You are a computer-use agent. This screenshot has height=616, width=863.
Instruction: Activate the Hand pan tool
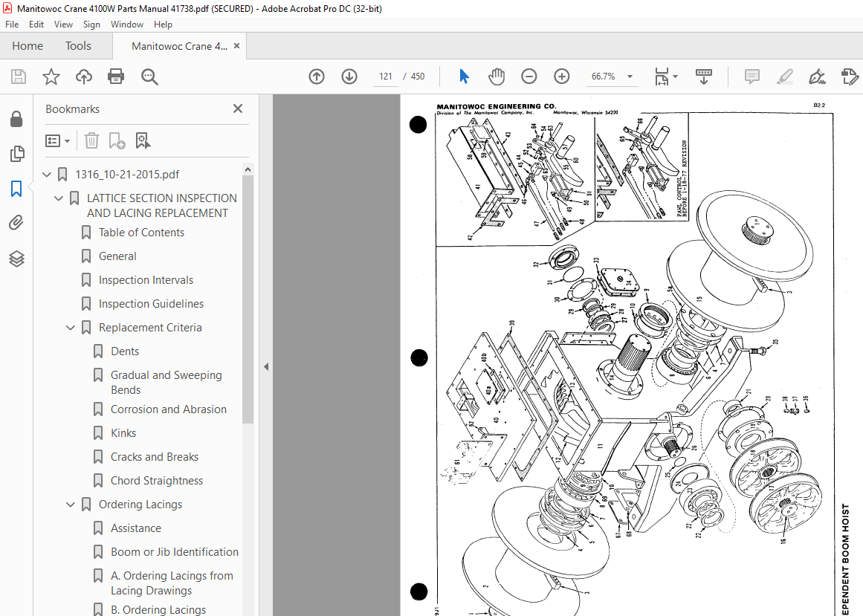point(497,77)
